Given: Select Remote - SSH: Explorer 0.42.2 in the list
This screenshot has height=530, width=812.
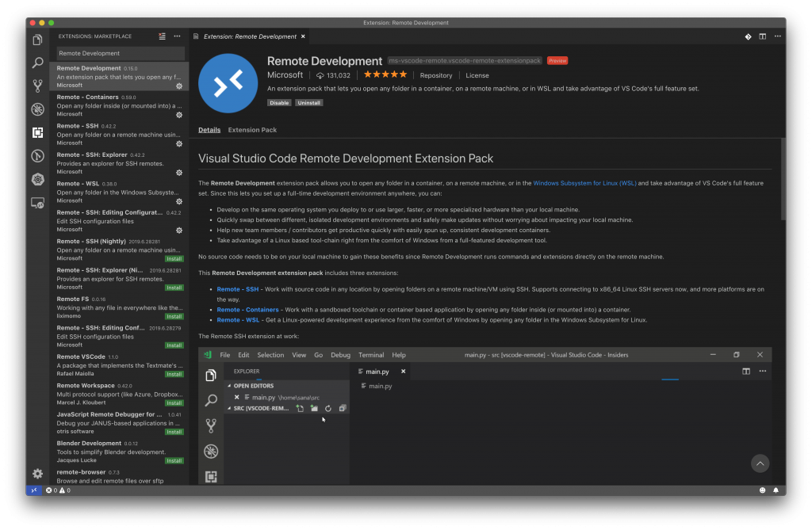Looking at the screenshot, I should 119,163.
